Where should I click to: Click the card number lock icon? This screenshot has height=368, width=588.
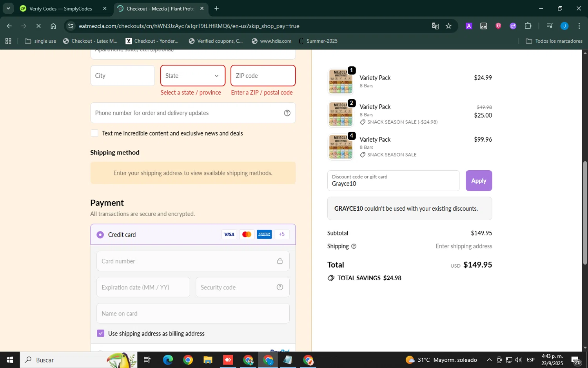pos(280,261)
